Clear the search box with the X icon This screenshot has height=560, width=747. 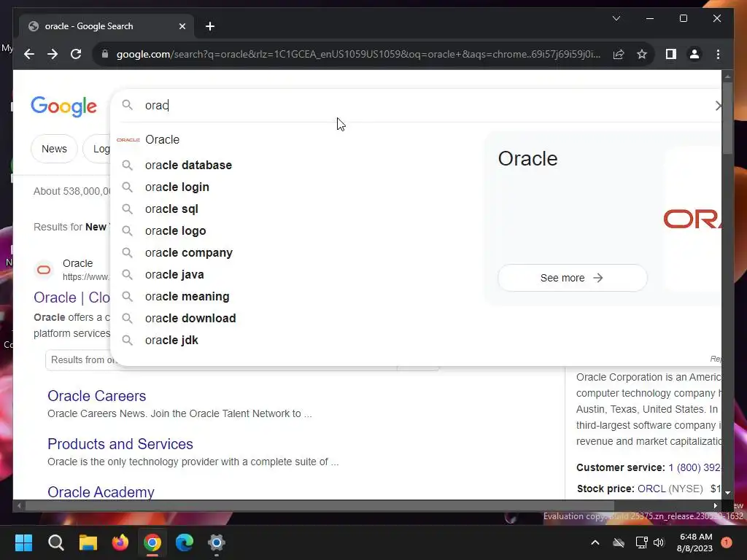(718, 106)
